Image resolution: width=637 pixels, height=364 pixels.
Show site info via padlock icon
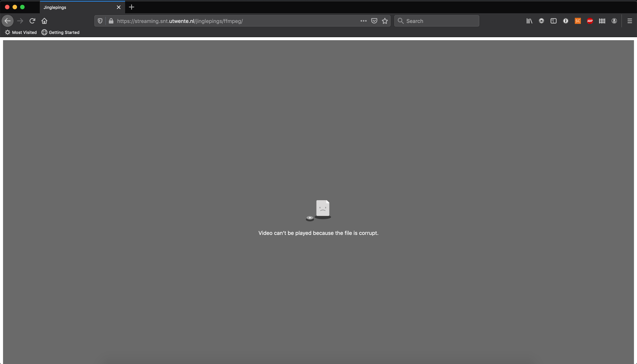(x=111, y=21)
